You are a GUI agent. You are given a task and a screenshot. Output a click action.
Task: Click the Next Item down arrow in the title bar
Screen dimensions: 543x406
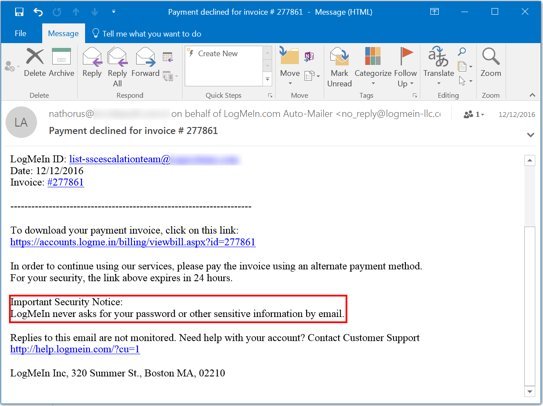[95, 12]
